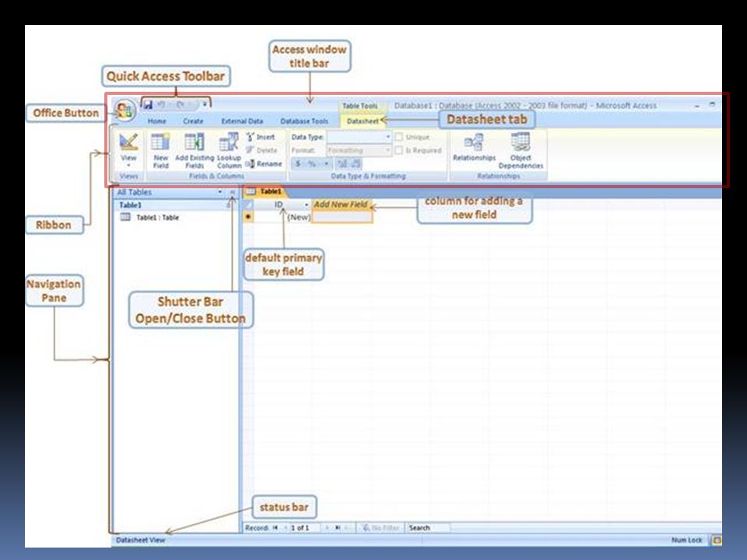Open the Office Button menu
This screenshot has height=560, width=747.
point(124,111)
